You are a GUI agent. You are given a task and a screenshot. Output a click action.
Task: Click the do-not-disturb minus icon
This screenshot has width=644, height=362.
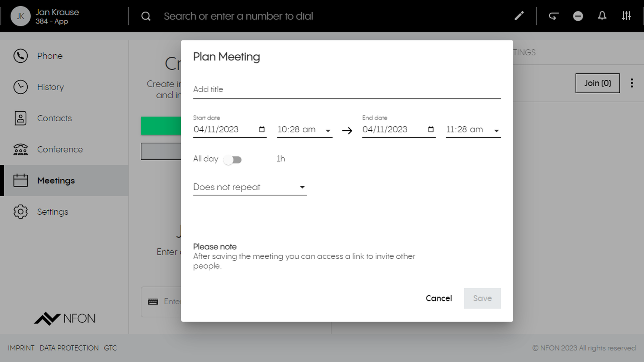coord(578,16)
